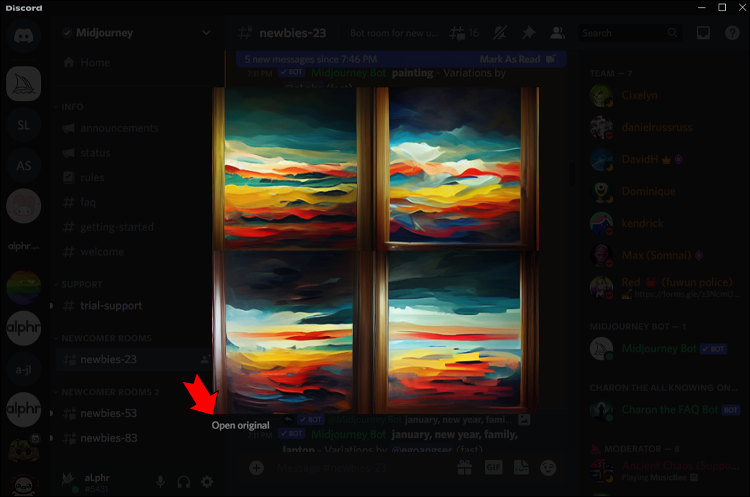Select the Midjourney sailboat server icon
750x497 pixels.
pos(23,85)
